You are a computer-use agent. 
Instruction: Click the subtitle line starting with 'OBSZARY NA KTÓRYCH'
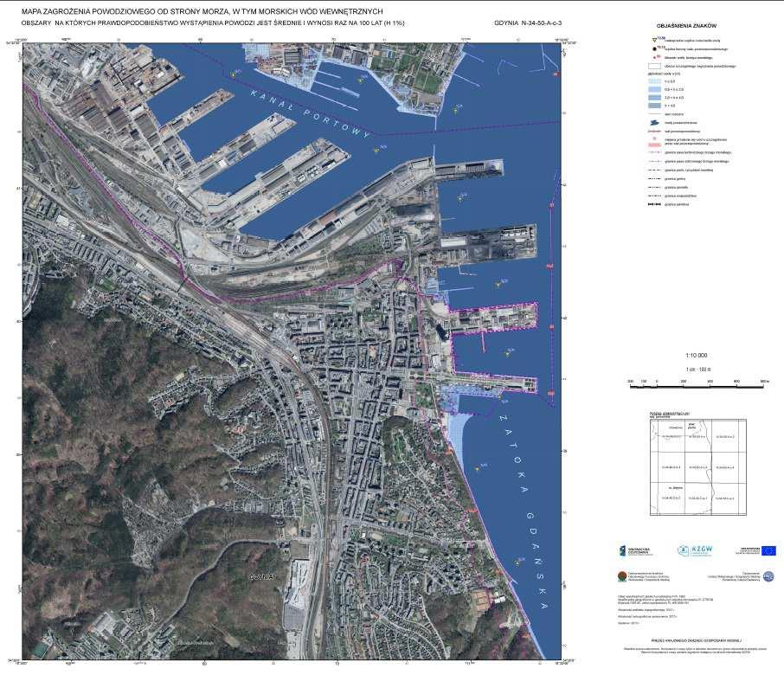[x=213, y=23]
